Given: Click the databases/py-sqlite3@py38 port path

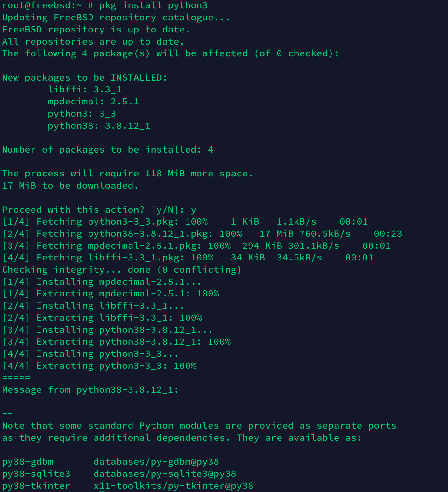Looking at the screenshot, I should tap(165, 474).
